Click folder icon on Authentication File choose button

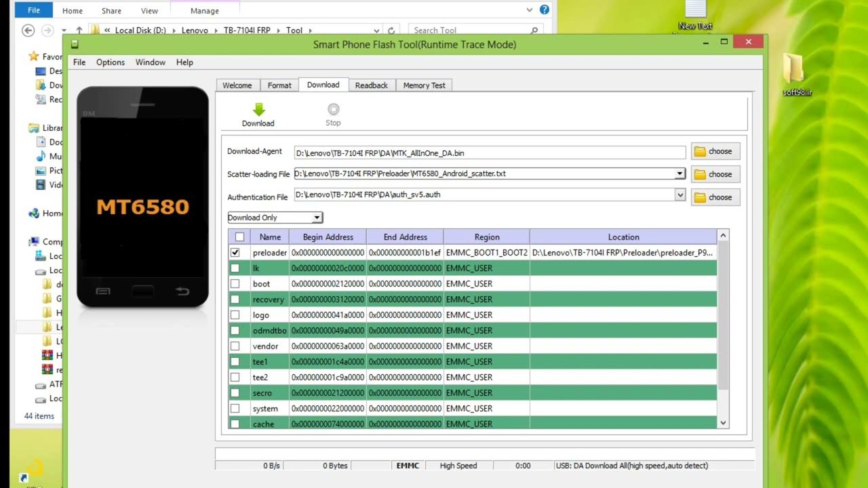[x=700, y=197]
